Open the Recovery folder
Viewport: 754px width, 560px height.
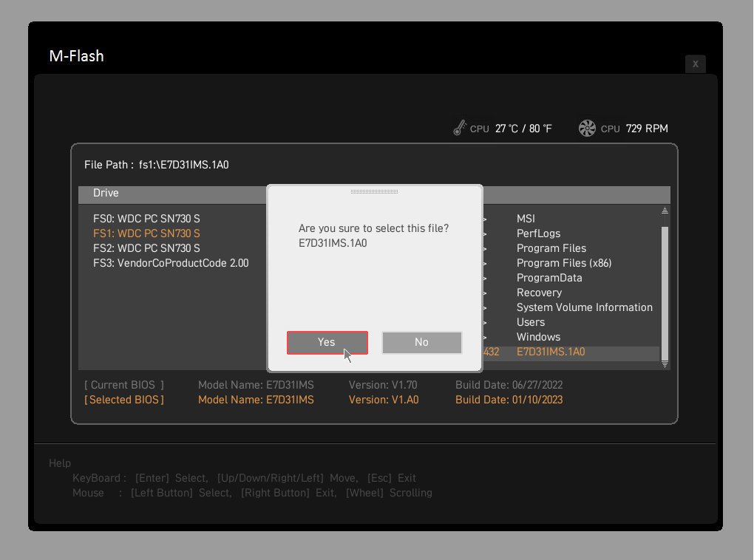(x=539, y=293)
